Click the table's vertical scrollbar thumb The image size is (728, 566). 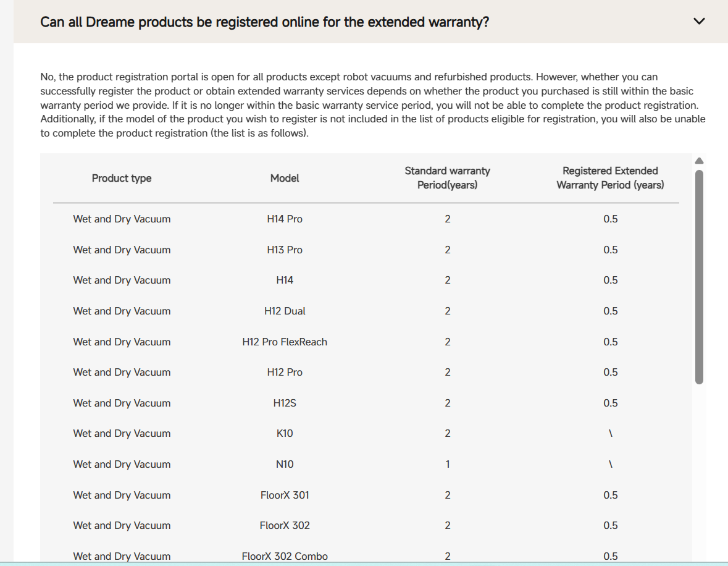tap(699, 277)
